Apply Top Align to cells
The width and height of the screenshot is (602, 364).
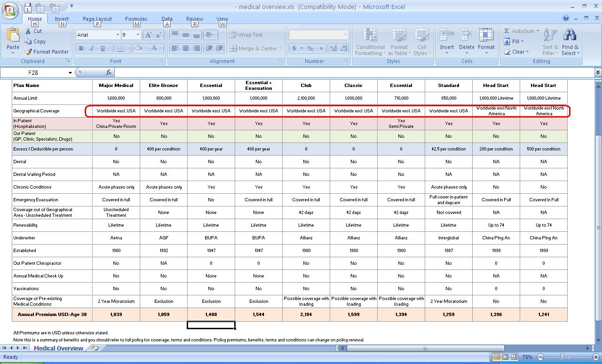[174, 35]
